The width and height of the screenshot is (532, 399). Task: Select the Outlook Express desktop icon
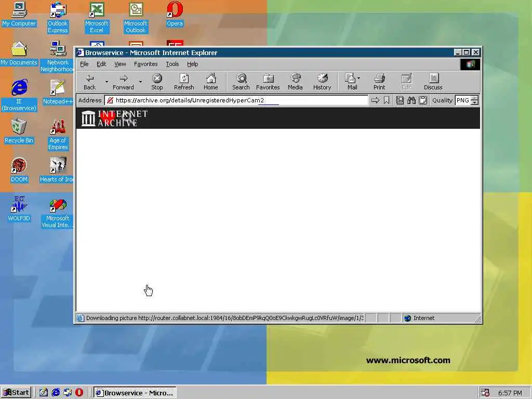click(58, 18)
